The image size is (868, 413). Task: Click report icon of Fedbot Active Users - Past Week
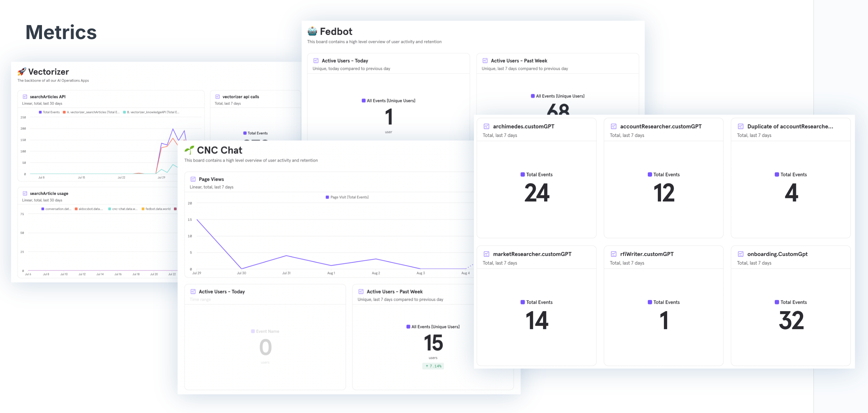485,61
